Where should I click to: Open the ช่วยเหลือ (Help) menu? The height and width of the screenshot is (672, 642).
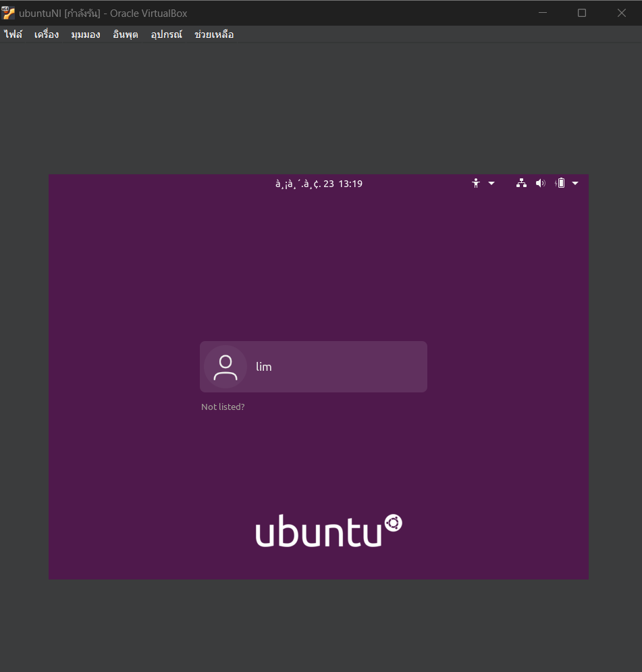pos(214,34)
